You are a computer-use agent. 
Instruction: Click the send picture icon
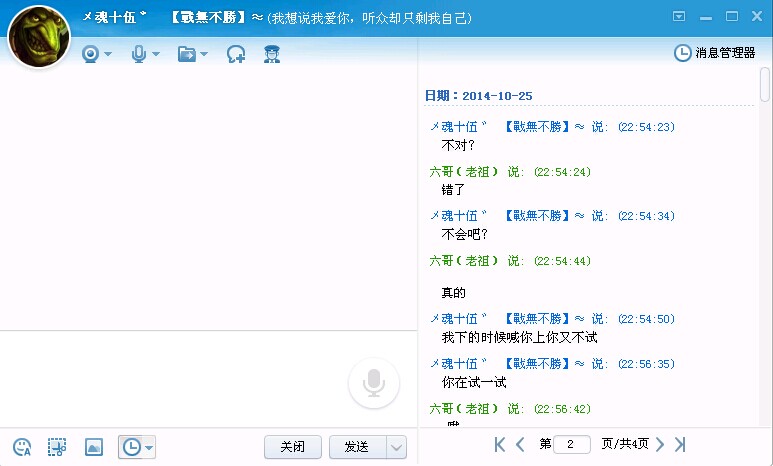coord(93,447)
